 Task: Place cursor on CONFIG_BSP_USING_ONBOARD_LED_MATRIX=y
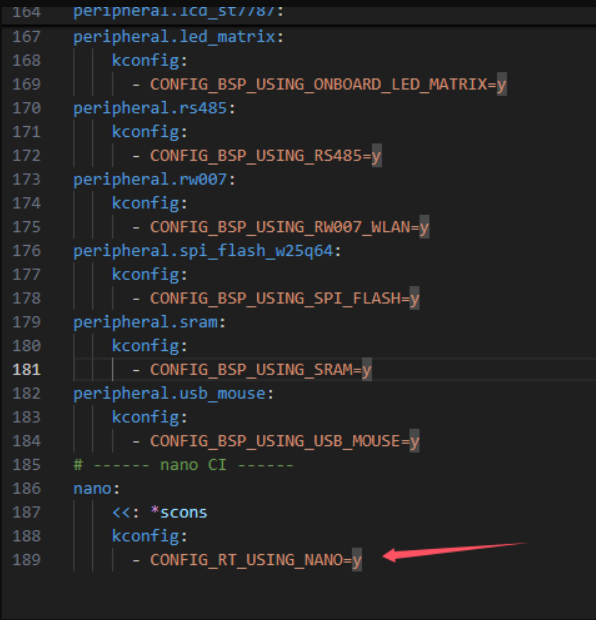(x=328, y=85)
